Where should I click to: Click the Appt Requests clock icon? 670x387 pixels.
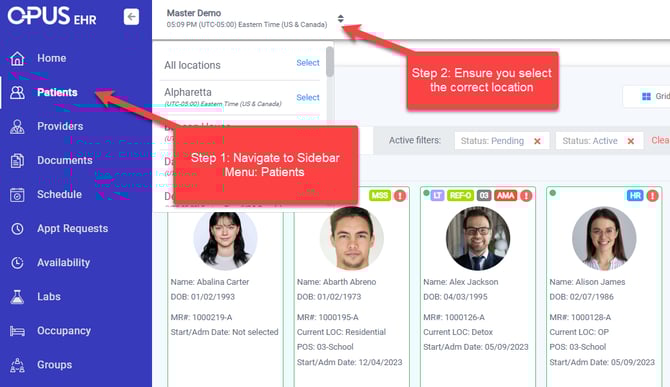pos(17,229)
